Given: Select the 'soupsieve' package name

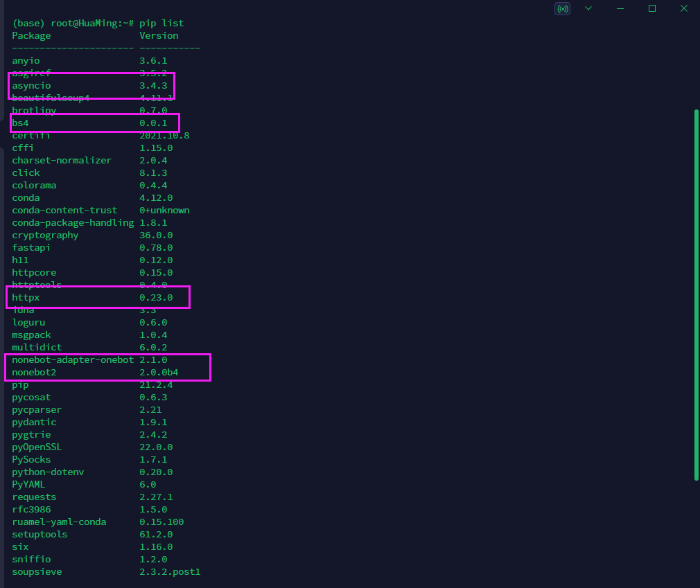Looking at the screenshot, I should pos(37,573).
